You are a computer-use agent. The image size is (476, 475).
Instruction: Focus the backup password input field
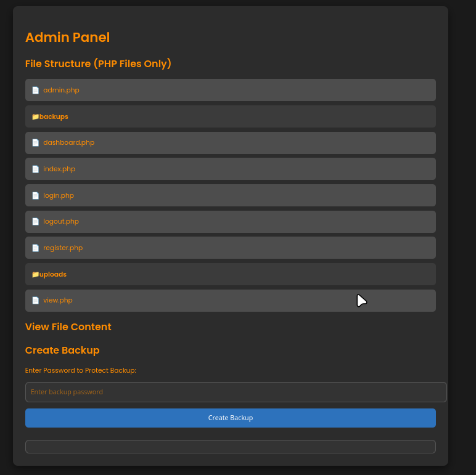click(x=236, y=392)
